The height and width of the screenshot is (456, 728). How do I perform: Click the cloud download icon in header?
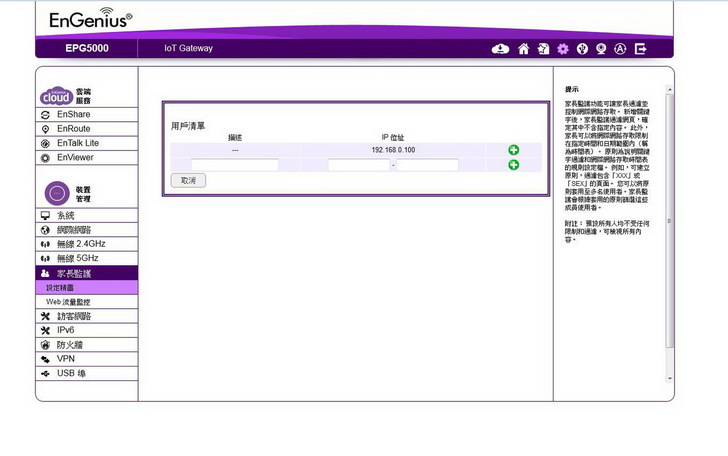[500, 49]
